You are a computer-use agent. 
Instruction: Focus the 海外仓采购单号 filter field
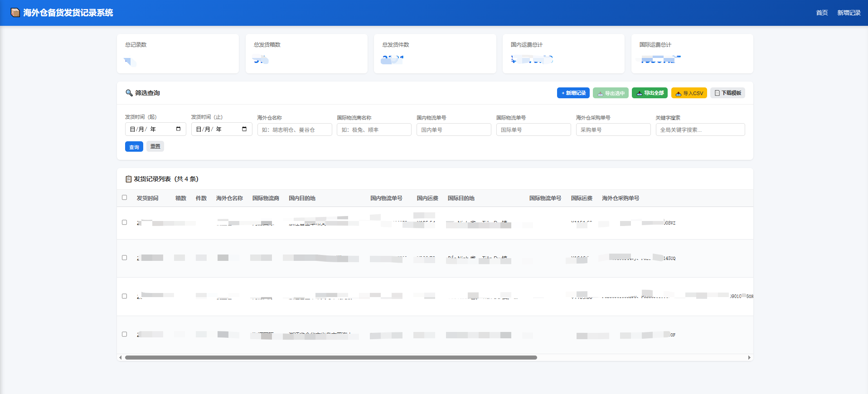click(613, 130)
